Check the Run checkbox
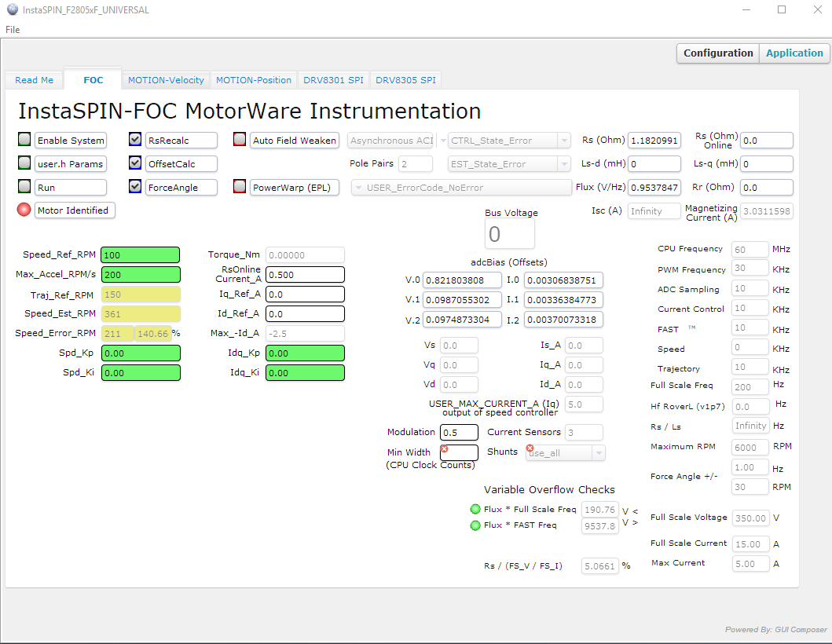 [25, 187]
